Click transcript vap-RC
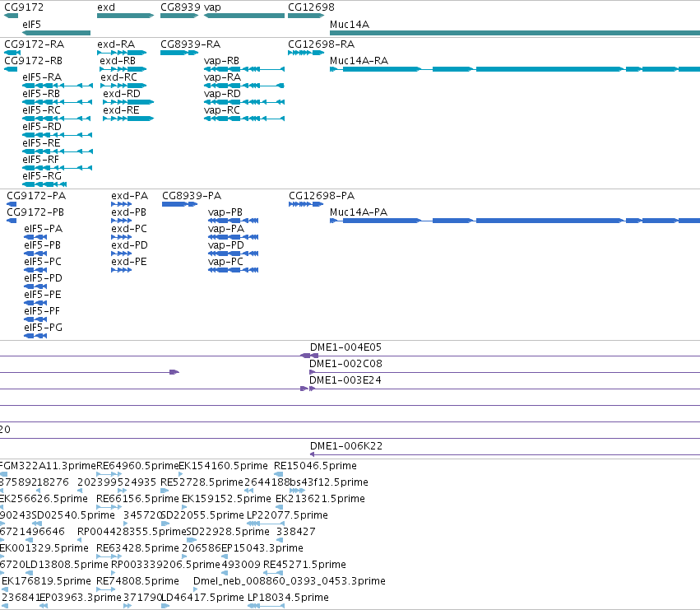Viewport: 700px width, 610px height. [244, 119]
